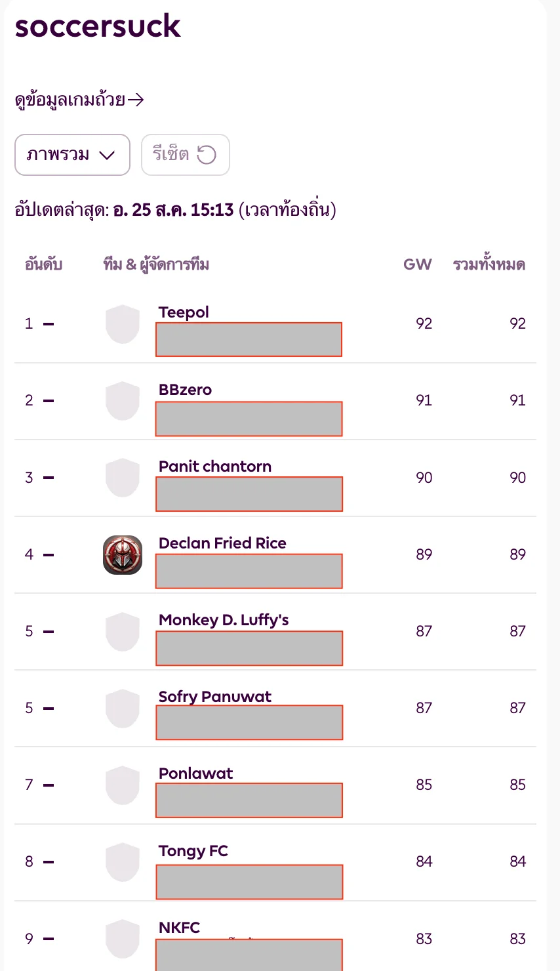The height and width of the screenshot is (971, 560).
Task: Click Monkey D. Luffy's shield badge
Action: [123, 632]
